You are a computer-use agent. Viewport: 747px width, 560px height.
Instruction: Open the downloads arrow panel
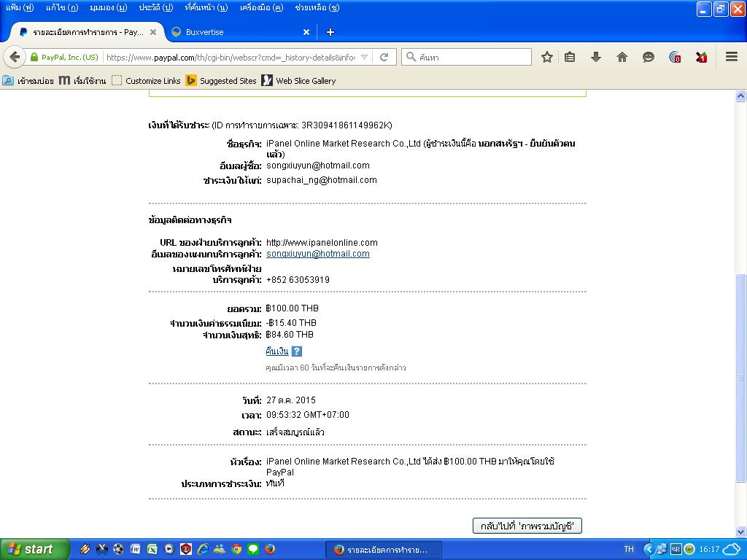click(595, 57)
